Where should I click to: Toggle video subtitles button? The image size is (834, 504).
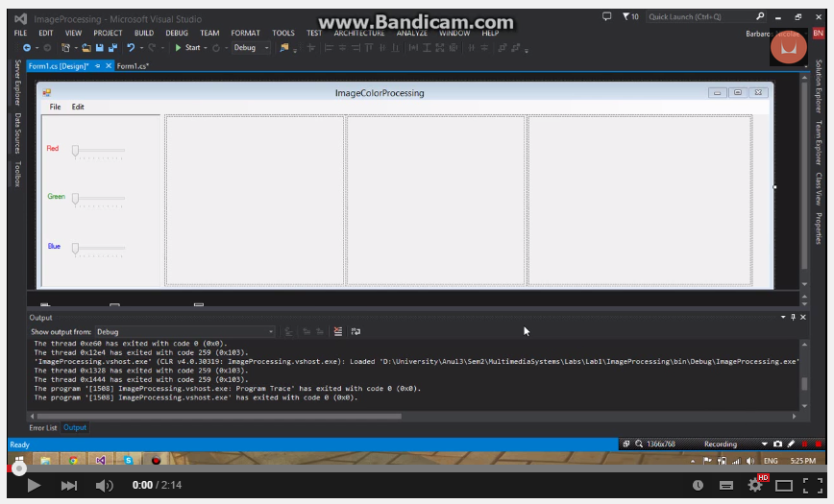coord(726,485)
